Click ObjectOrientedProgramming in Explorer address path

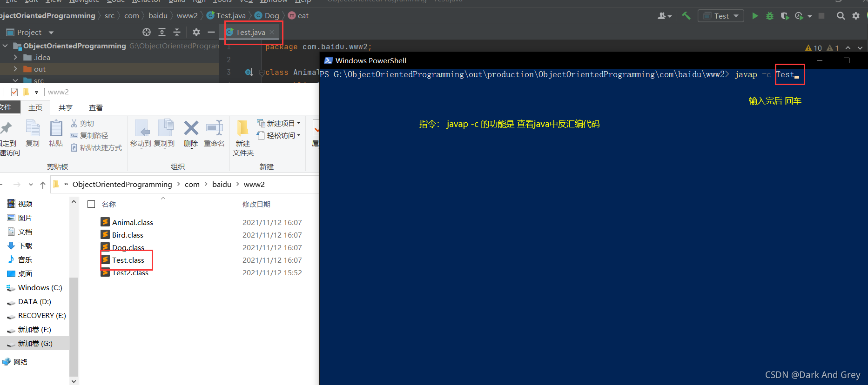tap(122, 185)
